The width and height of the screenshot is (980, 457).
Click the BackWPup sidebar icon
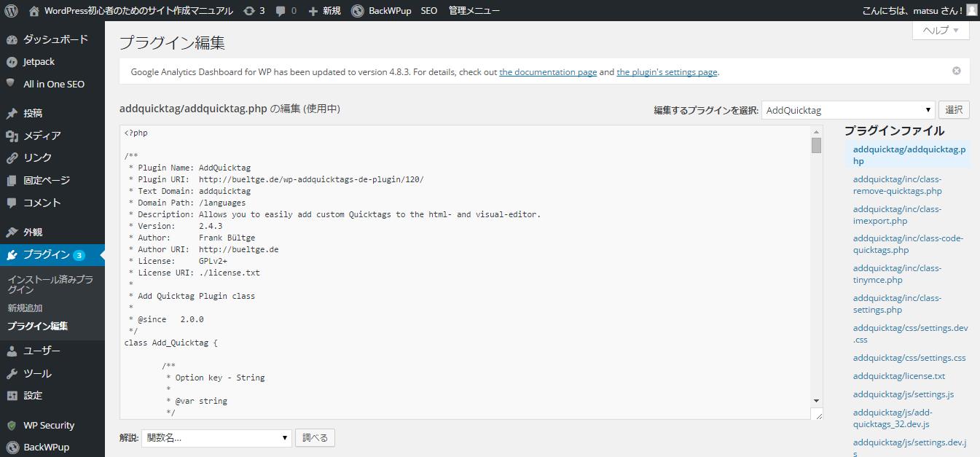12,447
